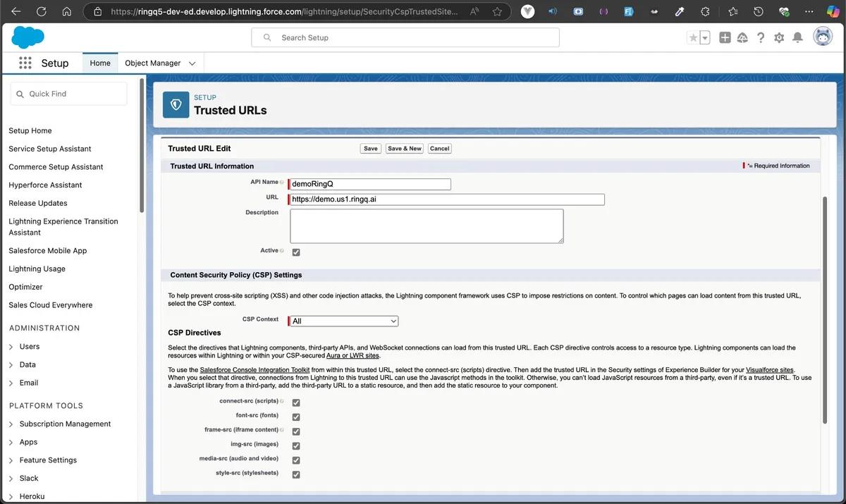846x504 pixels.
Task: Open the Trailhead guidance icon
Action: tap(742, 38)
